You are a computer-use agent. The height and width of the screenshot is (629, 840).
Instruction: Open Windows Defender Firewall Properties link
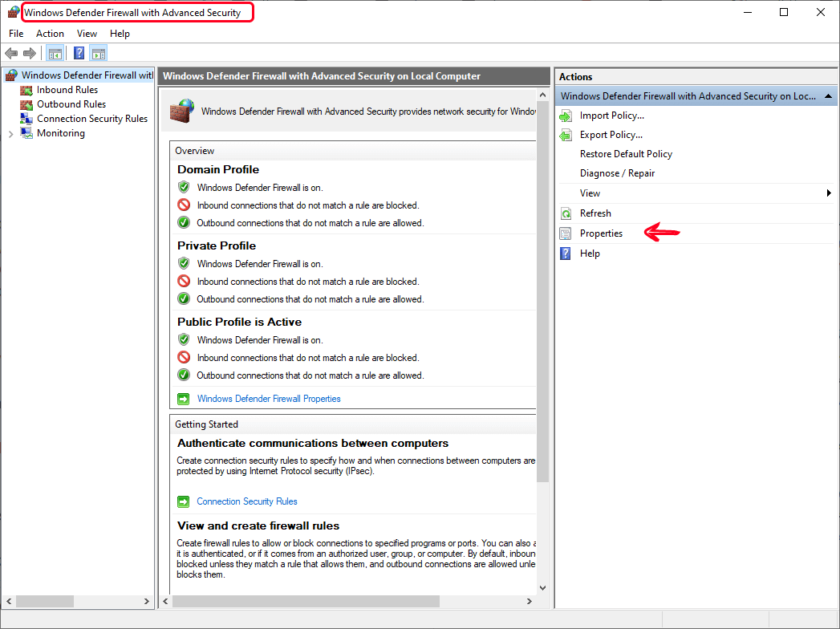(268, 399)
